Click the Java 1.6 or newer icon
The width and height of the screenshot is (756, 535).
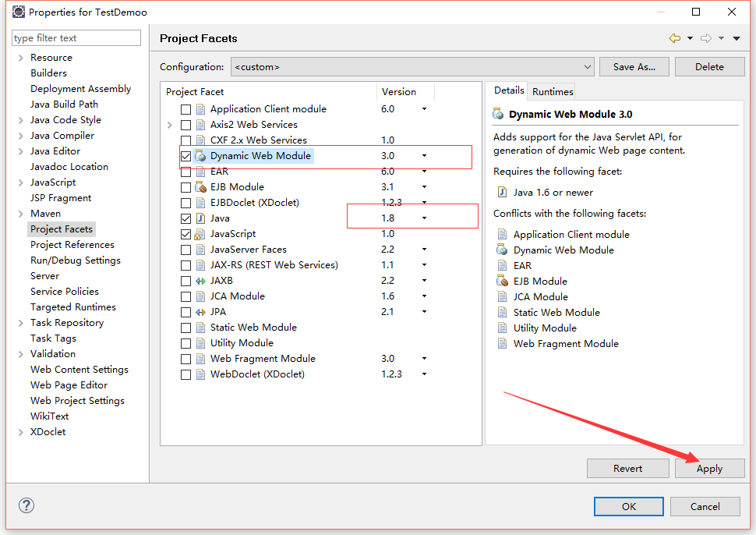502,193
